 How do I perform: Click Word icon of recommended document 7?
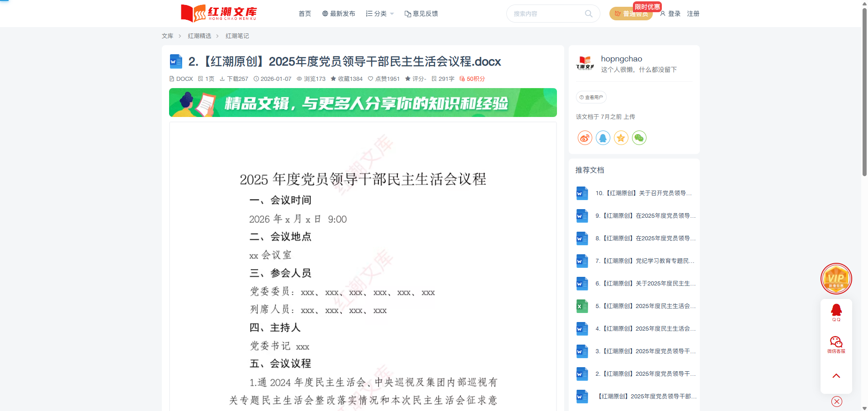582,261
